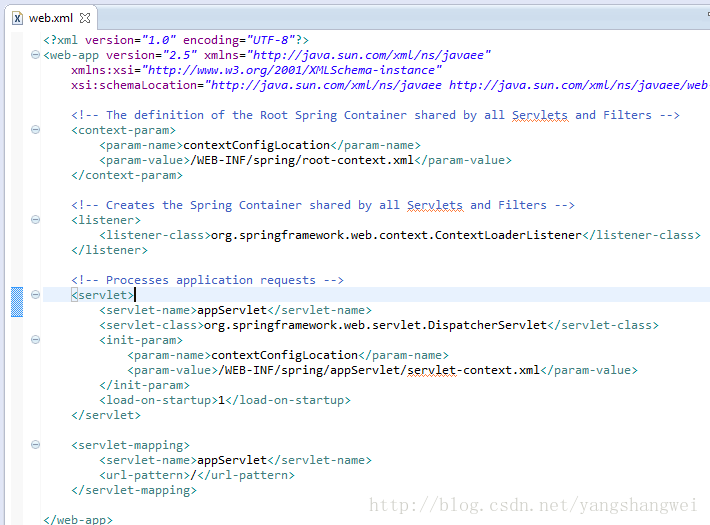The width and height of the screenshot is (710, 525).
Task: Click appServlet name inside servlet-mapping
Action: click(x=232, y=460)
